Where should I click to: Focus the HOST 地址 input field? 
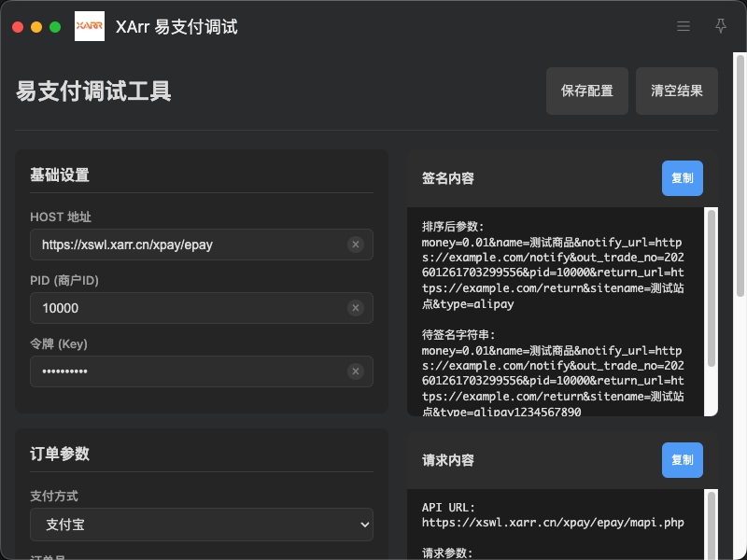coord(187,245)
